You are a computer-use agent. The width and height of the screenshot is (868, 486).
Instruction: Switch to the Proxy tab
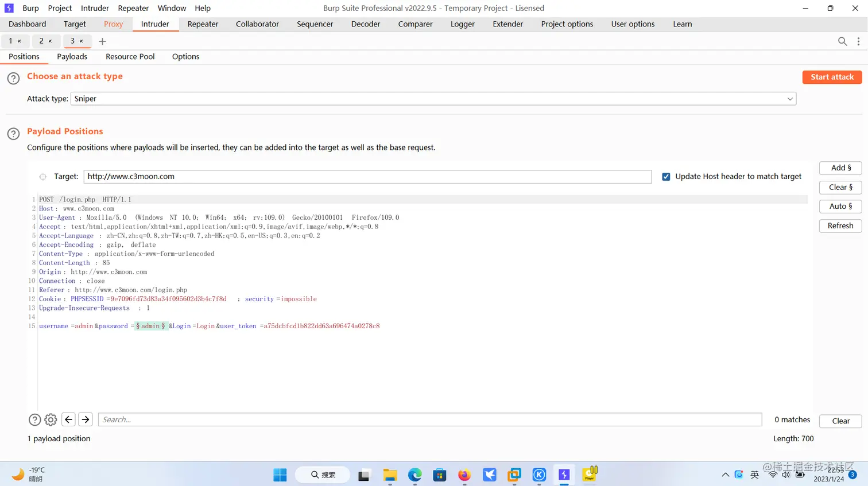pos(113,24)
